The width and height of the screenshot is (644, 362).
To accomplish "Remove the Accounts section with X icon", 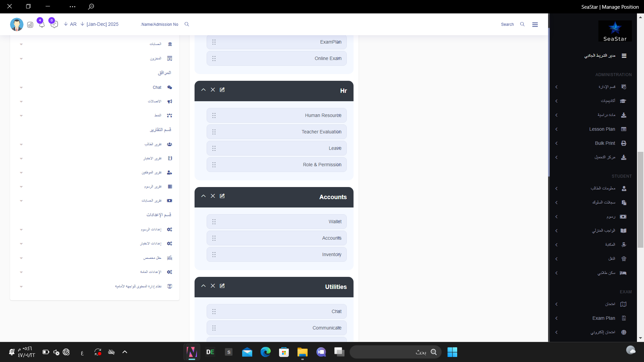I will click(x=213, y=196).
